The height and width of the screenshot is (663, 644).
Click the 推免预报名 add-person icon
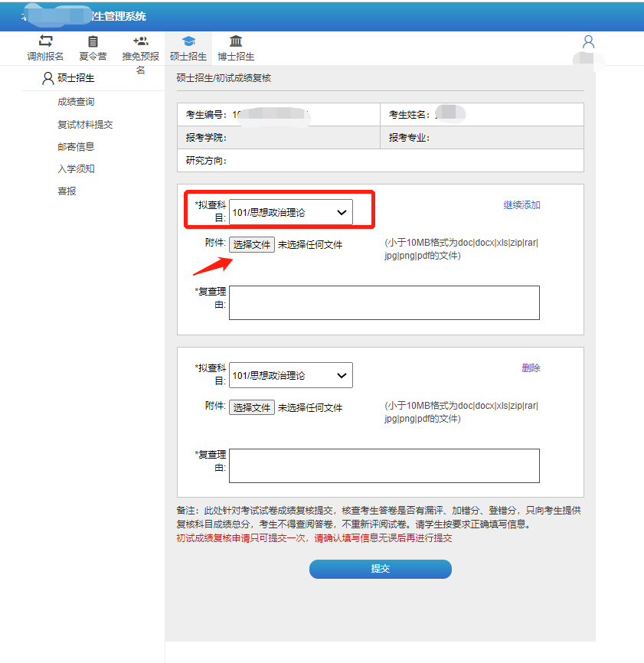(140, 41)
